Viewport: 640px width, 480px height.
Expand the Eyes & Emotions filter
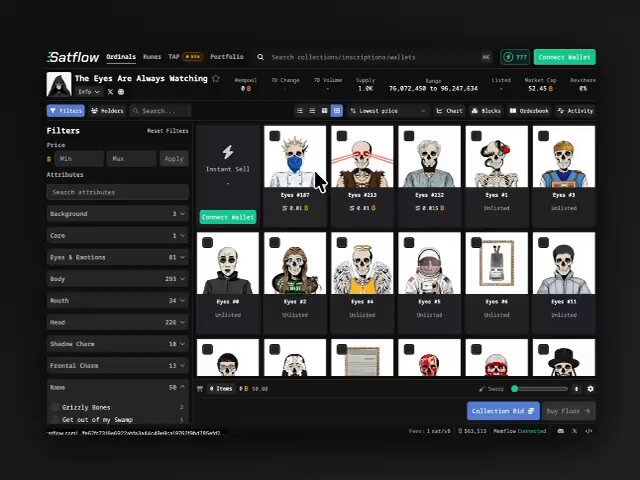[x=118, y=257]
